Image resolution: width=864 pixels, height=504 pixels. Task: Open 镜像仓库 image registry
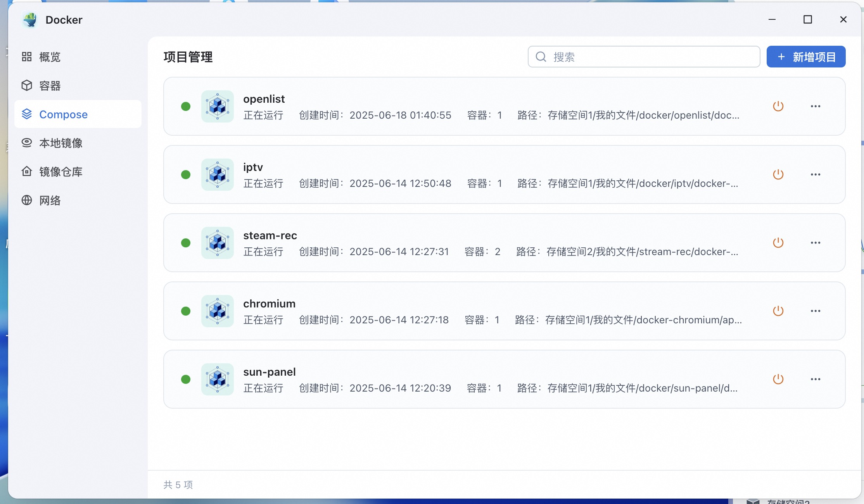[x=60, y=172]
